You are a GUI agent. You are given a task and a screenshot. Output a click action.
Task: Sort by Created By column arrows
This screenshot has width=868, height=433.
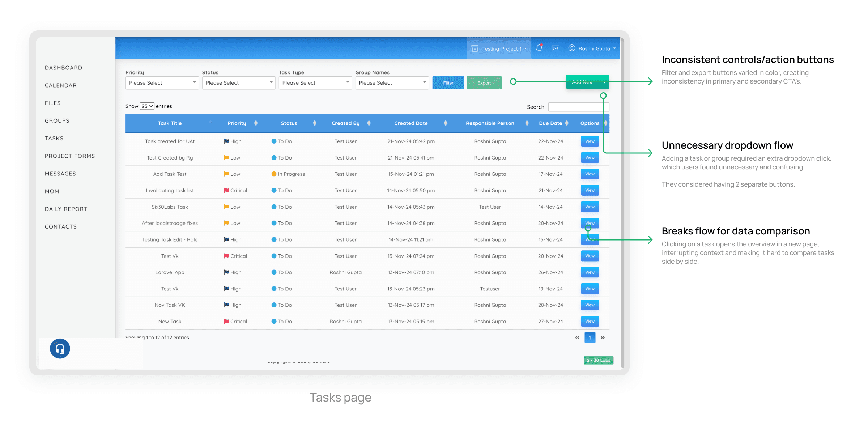click(x=369, y=123)
